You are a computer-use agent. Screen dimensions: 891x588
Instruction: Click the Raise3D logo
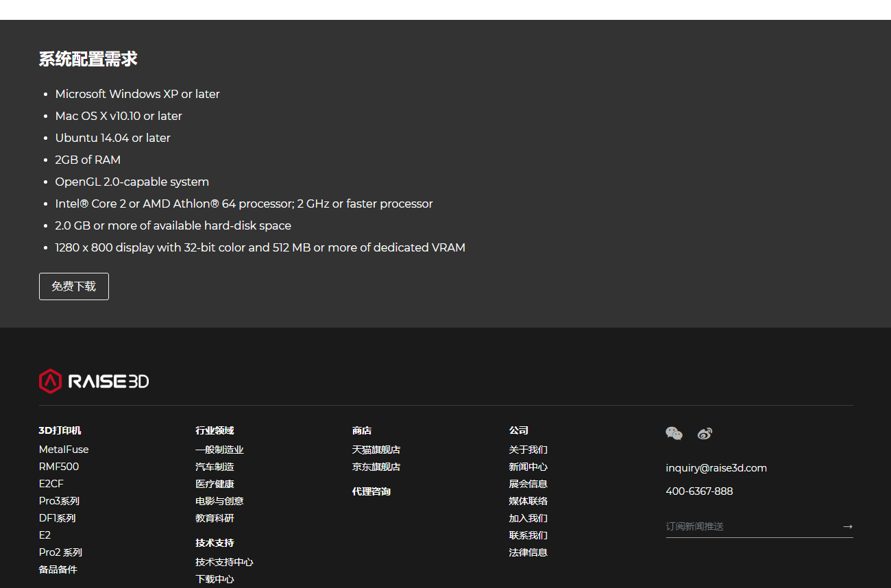94,381
